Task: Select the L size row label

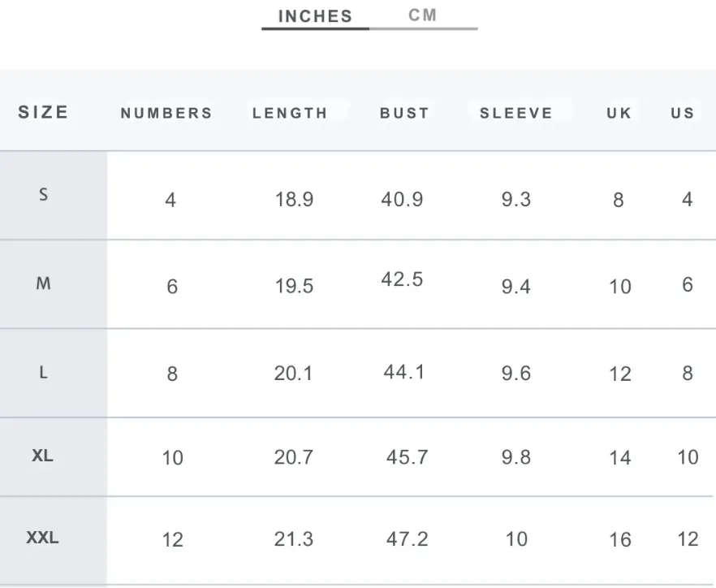Action: pos(43,373)
